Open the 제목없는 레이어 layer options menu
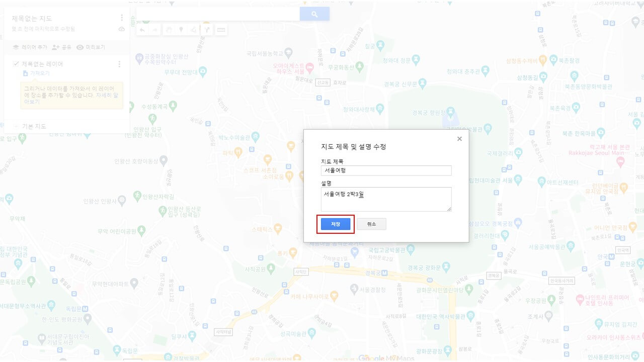Screen dimensions: 644x362 tap(119, 64)
